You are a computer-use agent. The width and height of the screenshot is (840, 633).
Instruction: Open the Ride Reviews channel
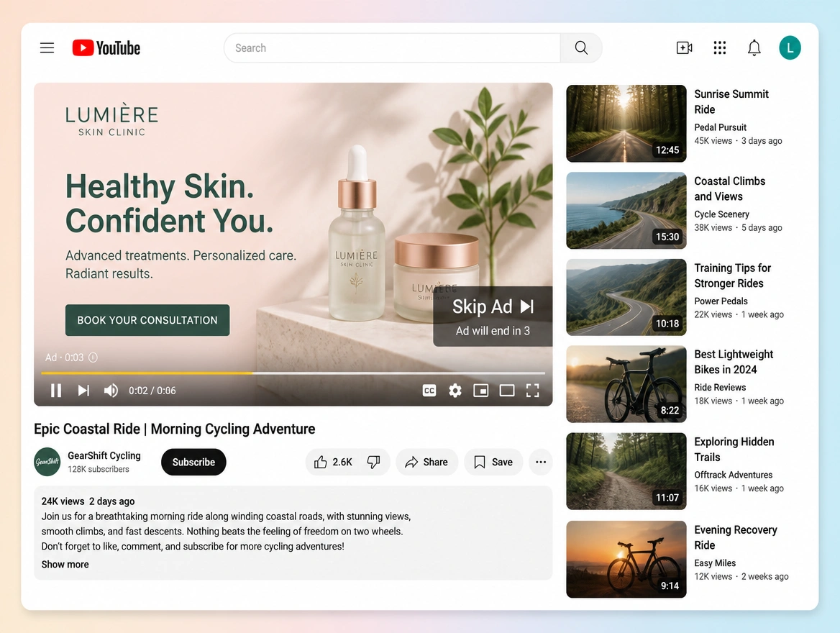click(720, 387)
